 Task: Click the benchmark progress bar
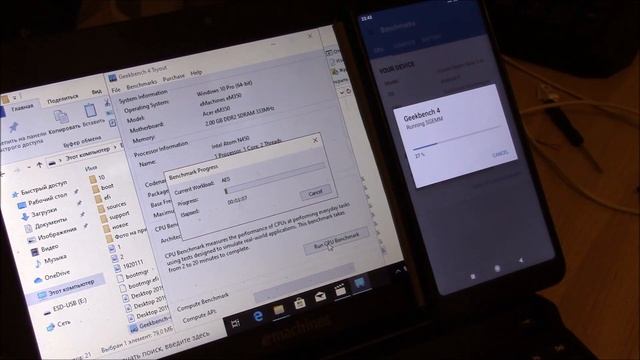coord(274,178)
